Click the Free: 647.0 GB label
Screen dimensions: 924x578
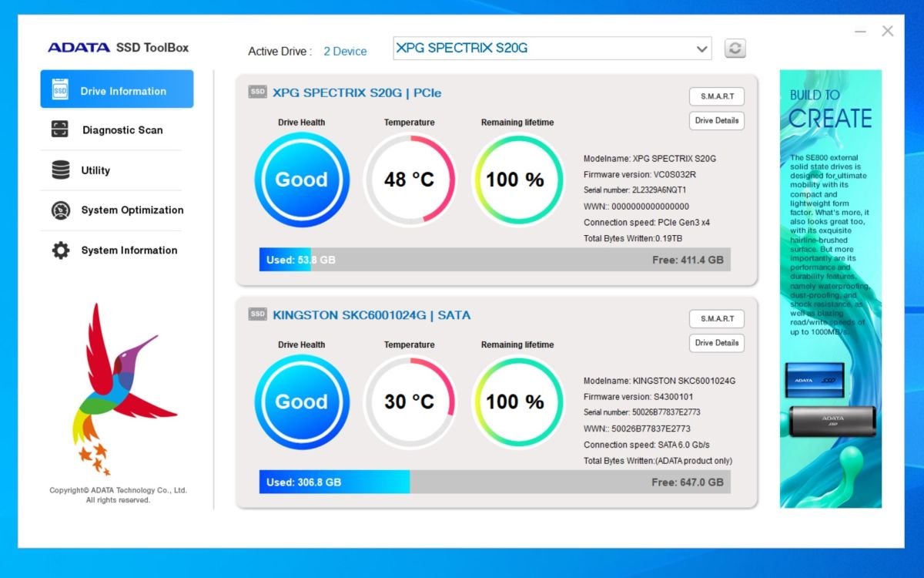coord(688,482)
